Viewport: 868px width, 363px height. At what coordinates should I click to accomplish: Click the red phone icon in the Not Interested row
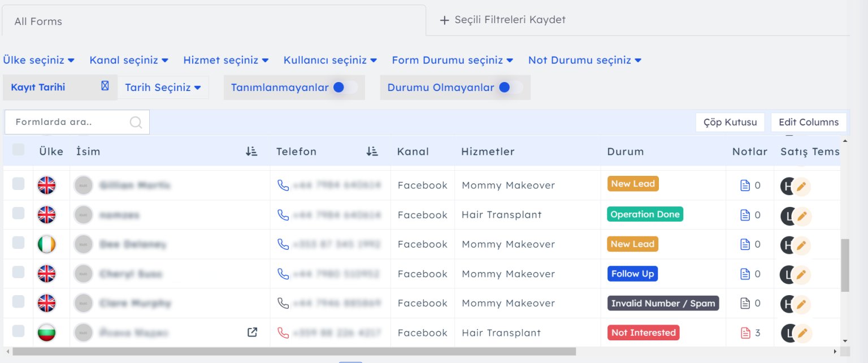(283, 333)
